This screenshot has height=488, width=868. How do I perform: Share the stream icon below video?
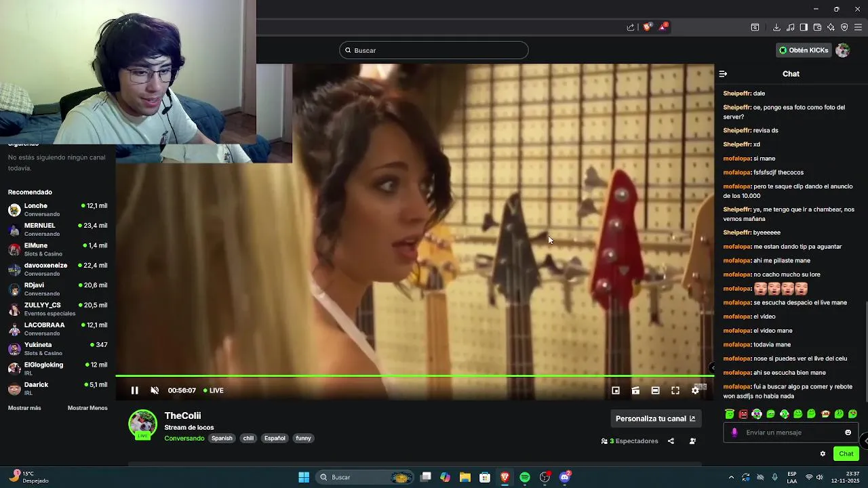click(671, 441)
